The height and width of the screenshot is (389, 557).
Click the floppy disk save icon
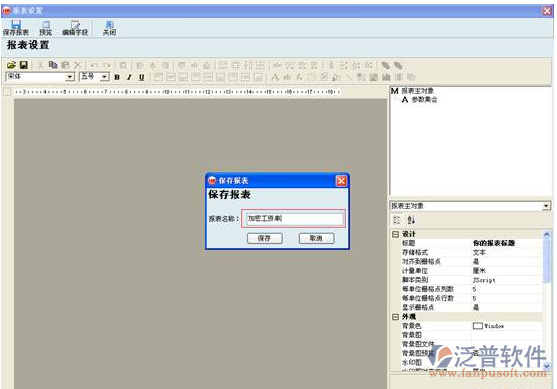[x=24, y=65]
